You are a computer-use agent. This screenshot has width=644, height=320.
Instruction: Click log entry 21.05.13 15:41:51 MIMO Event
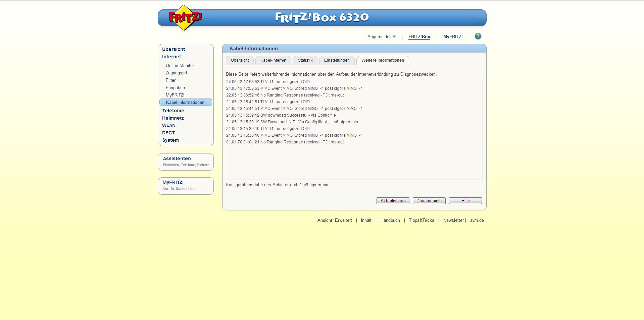click(x=294, y=109)
